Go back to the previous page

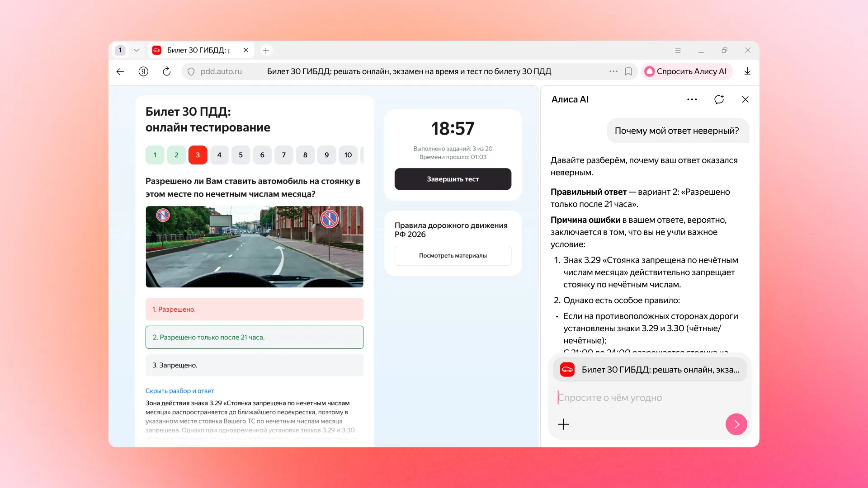click(x=120, y=71)
